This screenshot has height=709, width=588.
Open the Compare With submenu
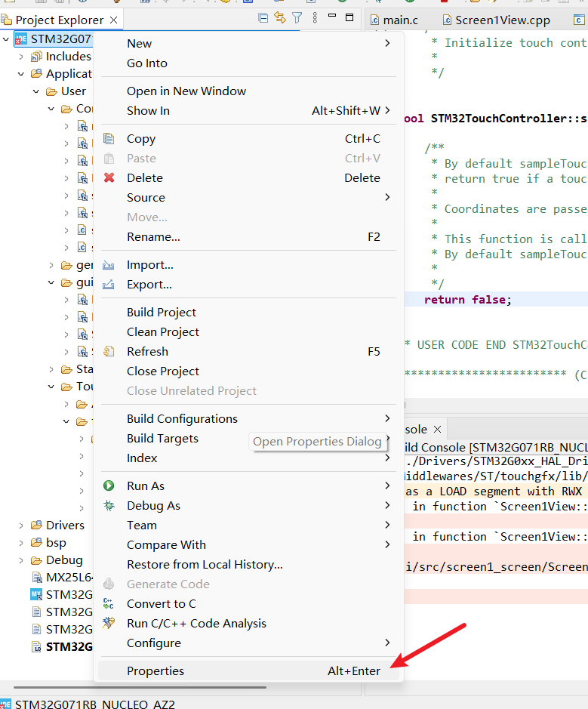(x=248, y=545)
